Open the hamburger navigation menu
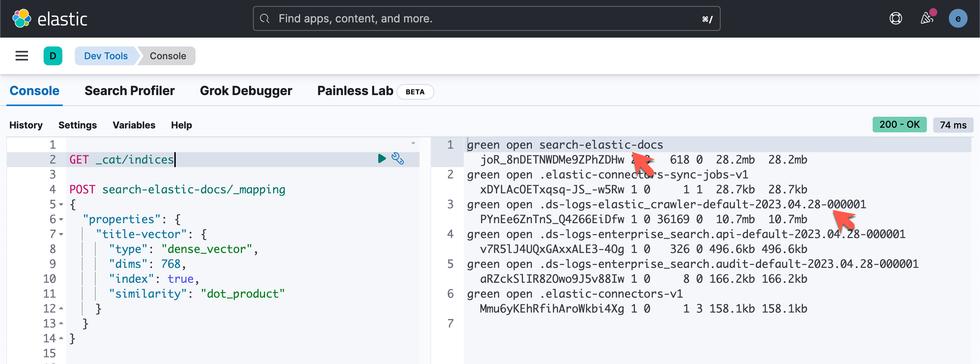Image resolution: width=980 pixels, height=364 pixels. 22,56
